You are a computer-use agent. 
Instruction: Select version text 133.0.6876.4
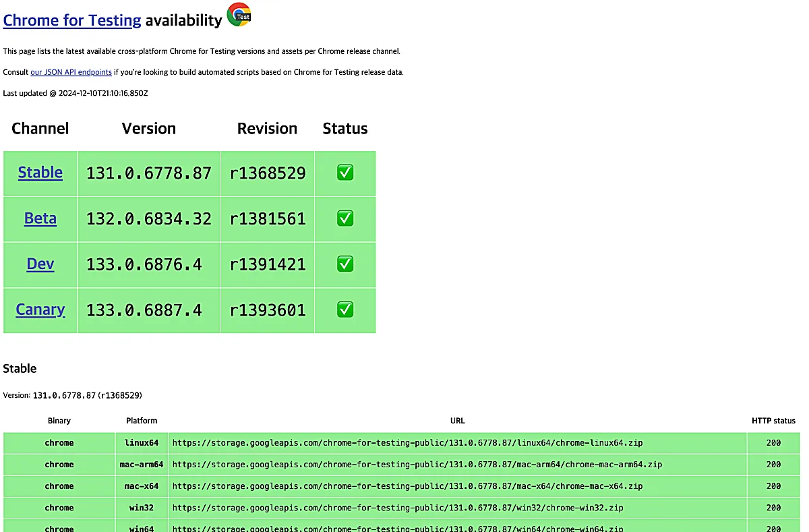(144, 264)
